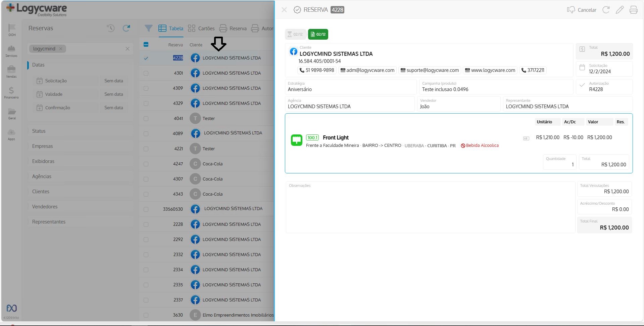Check the row 4301 checkbox
This screenshot has height=326, width=644.
coord(146,73)
